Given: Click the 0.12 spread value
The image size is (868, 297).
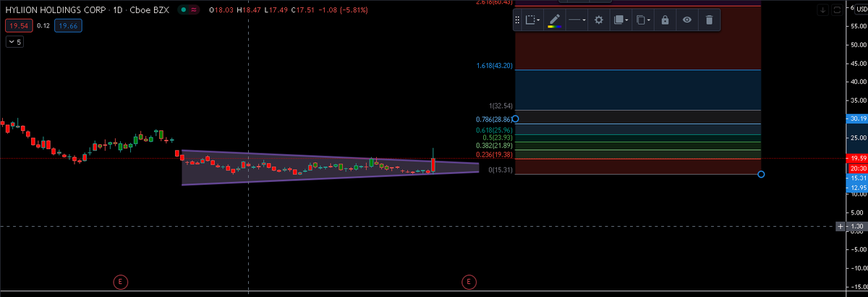Looking at the screenshot, I should (43, 26).
